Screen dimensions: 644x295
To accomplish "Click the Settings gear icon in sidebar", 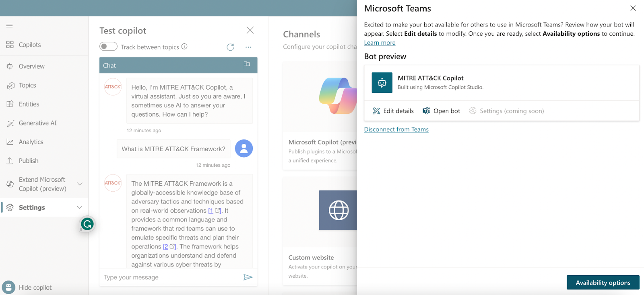I will click(x=10, y=207).
